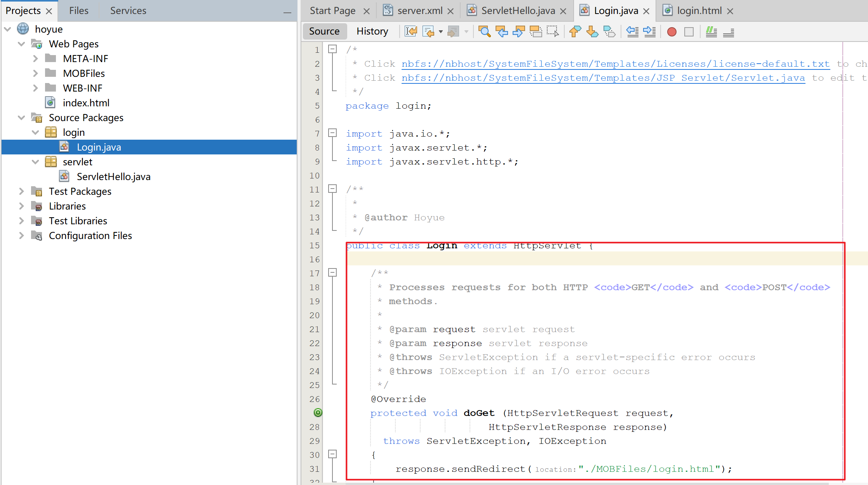Switch to the Services tab
This screenshot has width=868, height=485.
[128, 11]
